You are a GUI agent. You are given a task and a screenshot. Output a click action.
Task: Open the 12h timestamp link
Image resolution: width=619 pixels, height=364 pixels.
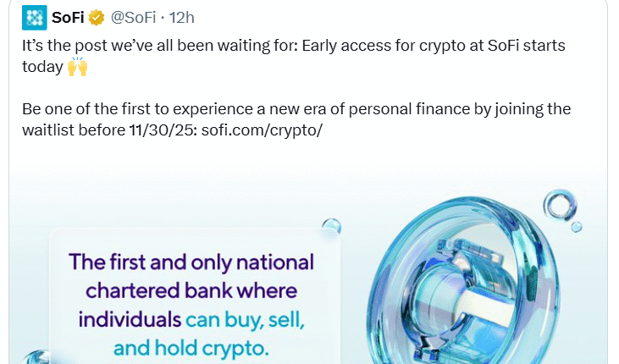coord(180,17)
